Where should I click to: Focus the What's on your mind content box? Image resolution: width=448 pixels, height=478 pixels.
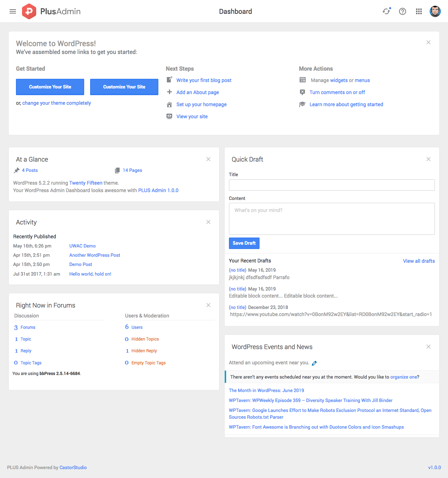coord(332,219)
